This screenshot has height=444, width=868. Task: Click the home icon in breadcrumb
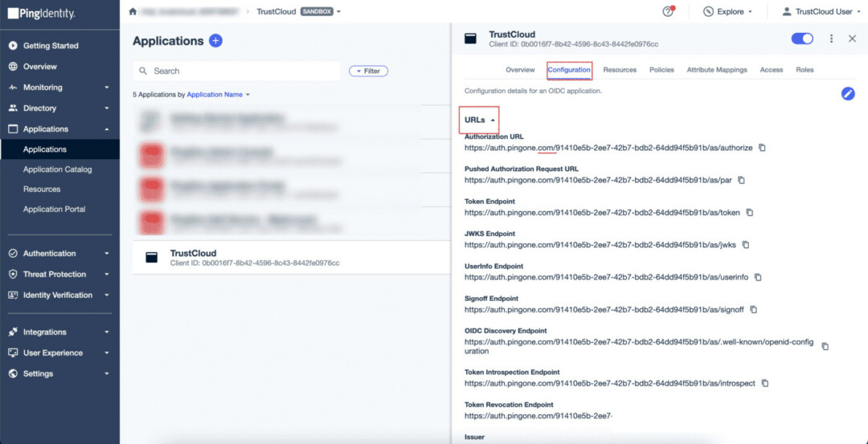[133, 11]
